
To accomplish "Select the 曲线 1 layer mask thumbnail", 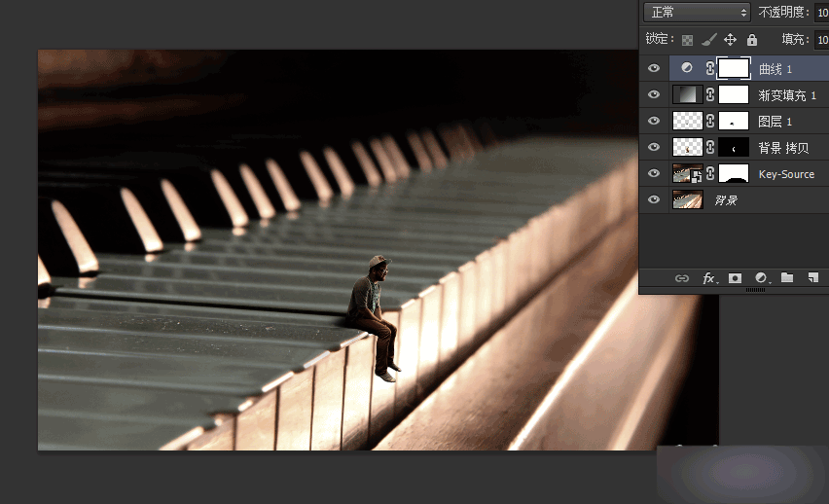I will [x=734, y=68].
